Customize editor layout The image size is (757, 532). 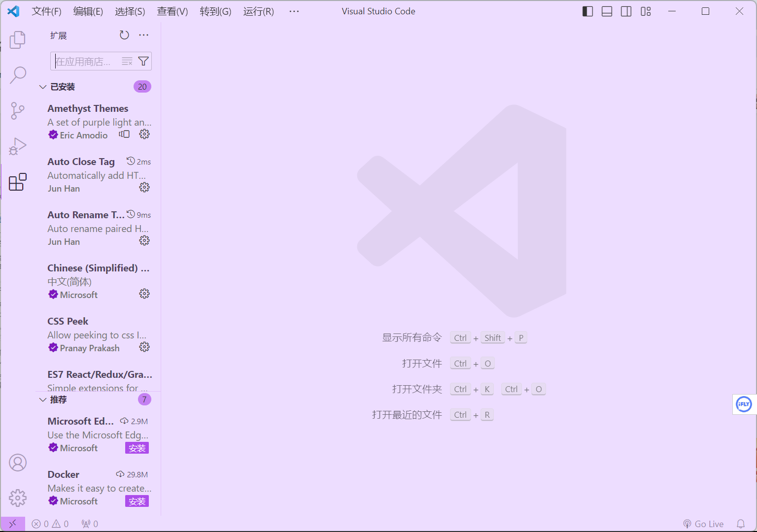pos(646,11)
